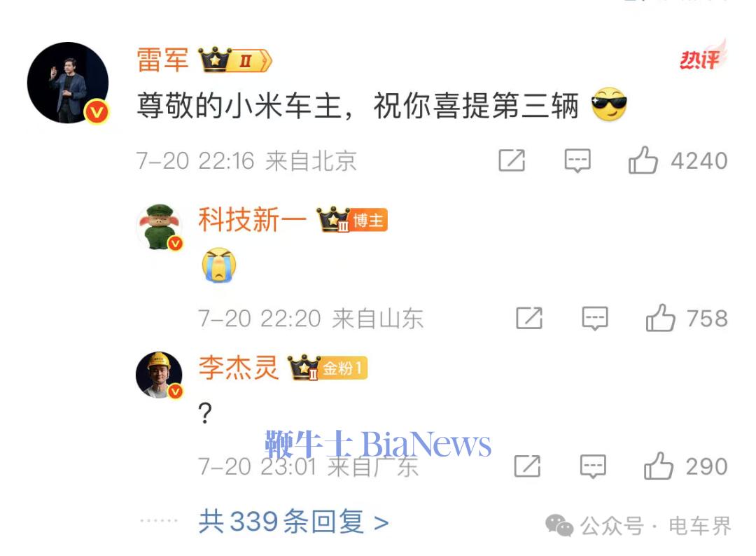
Task: Like 科技新一's reply with 758 likes
Action: coord(660,318)
